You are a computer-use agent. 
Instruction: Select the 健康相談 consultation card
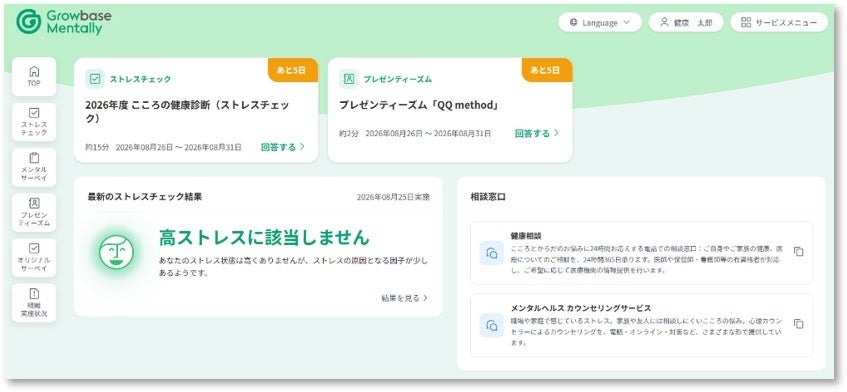(x=641, y=253)
